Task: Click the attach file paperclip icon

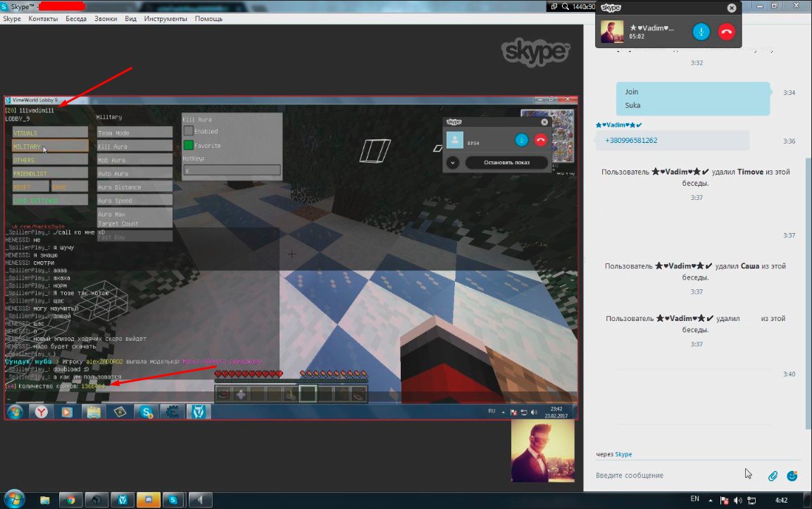Action: pyautogui.click(x=773, y=476)
